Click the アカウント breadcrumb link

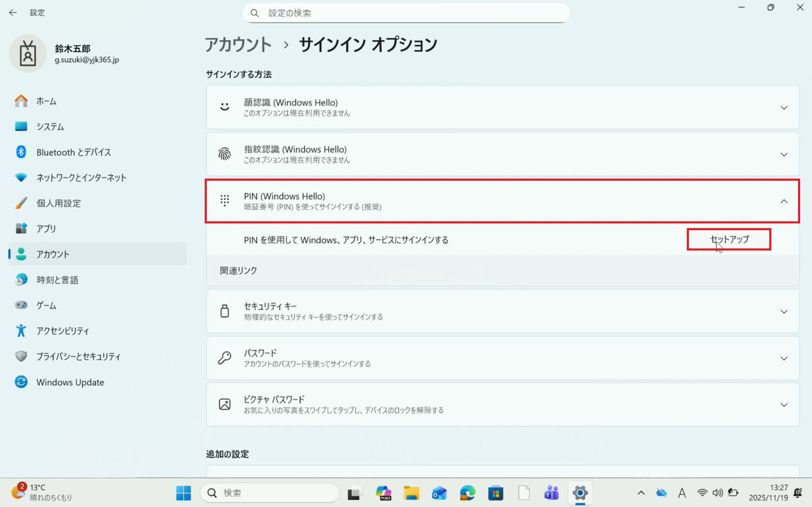[x=238, y=45]
